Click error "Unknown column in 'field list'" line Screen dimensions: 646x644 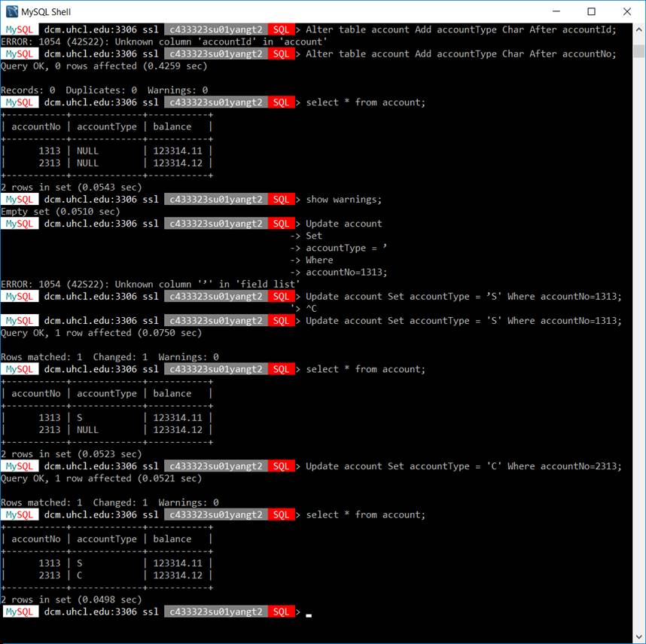(x=151, y=284)
